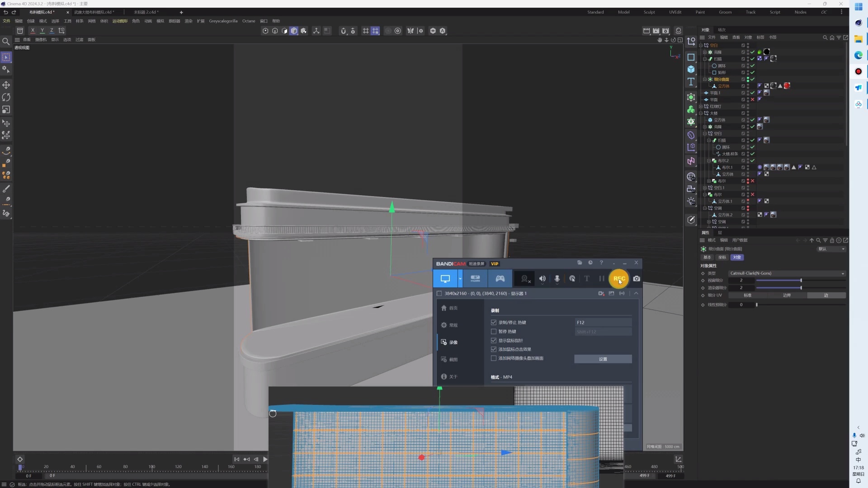Switch to the 坐标 tab in attributes panel
Image resolution: width=868 pixels, height=488 pixels.
tap(722, 257)
